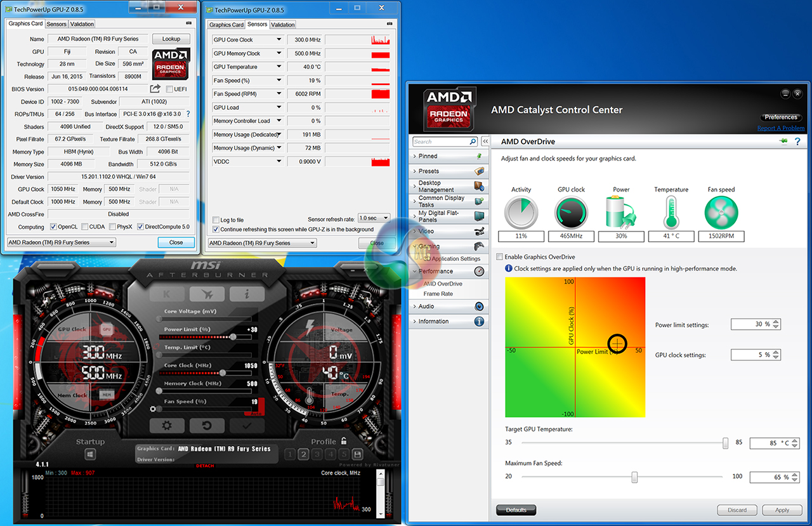812x526 pixels.
Task: Open Afterburner settings with the gear button
Action: tap(167, 426)
